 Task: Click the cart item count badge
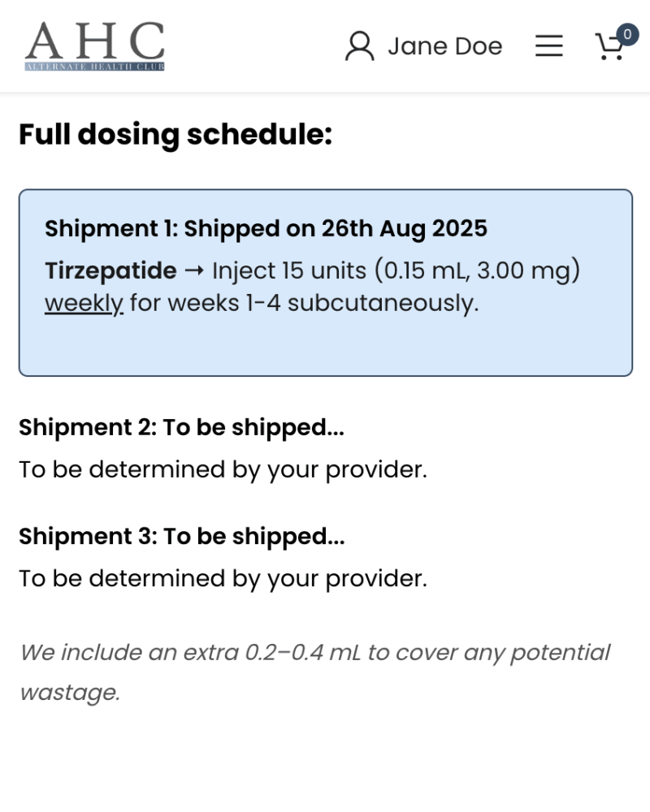[x=627, y=35]
